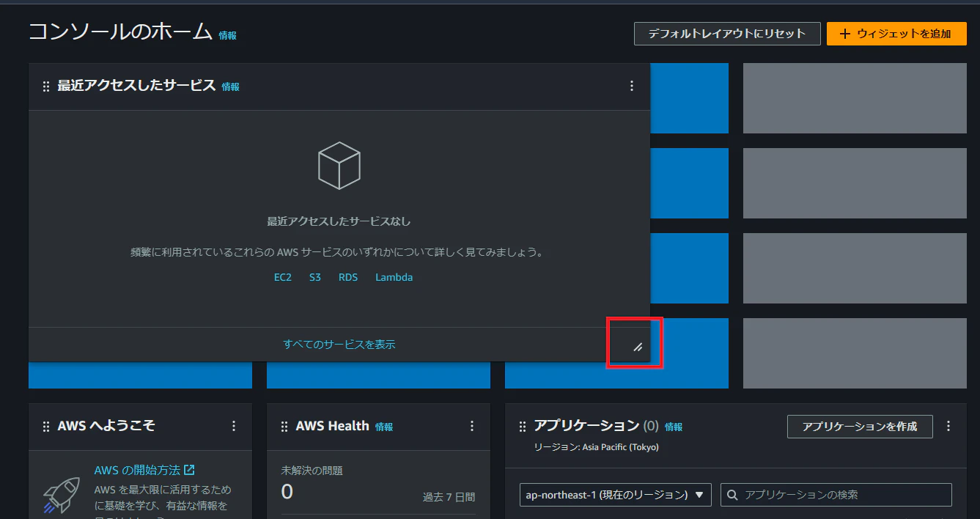
Task: Open the options menu on 最近アクセスしたサービス widget
Action: click(632, 86)
